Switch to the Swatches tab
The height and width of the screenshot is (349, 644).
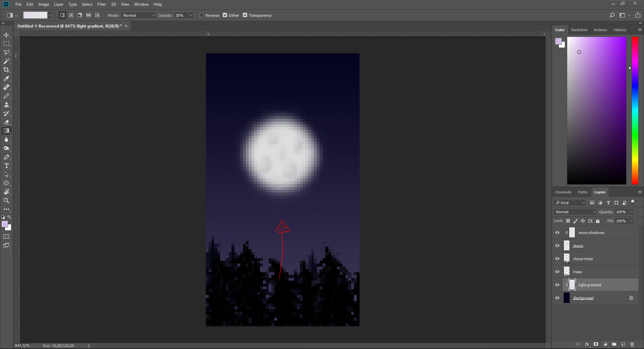(579, 30)
